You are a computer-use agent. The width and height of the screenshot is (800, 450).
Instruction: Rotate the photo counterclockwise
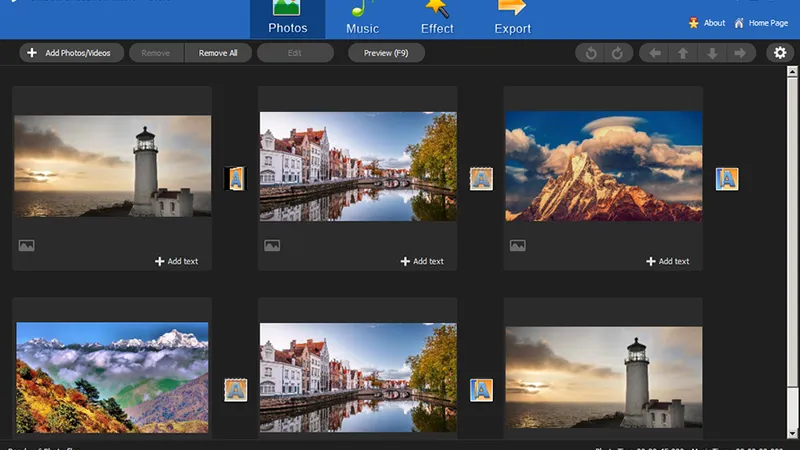[x=591, y=53]
